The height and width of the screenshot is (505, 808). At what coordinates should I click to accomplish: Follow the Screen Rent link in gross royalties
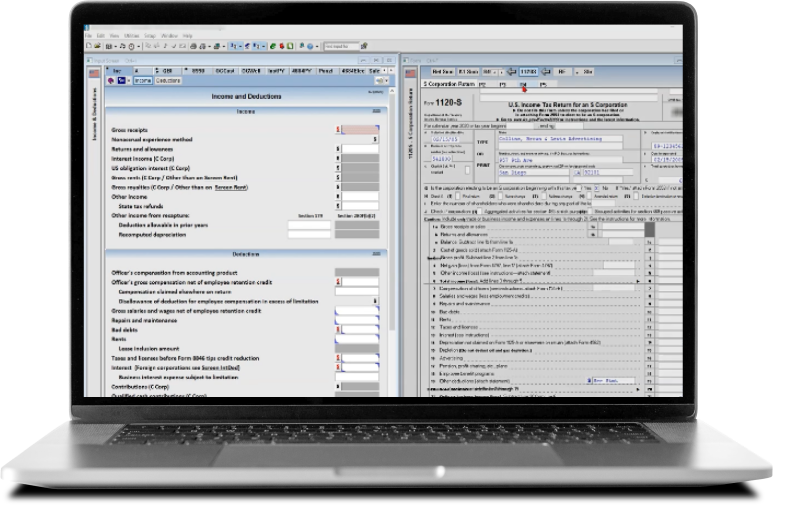231,188
